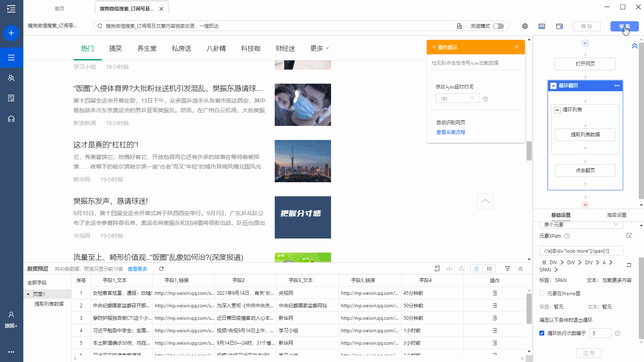Click the element picker icon beside 元素XPath

(x=629, y=236)
